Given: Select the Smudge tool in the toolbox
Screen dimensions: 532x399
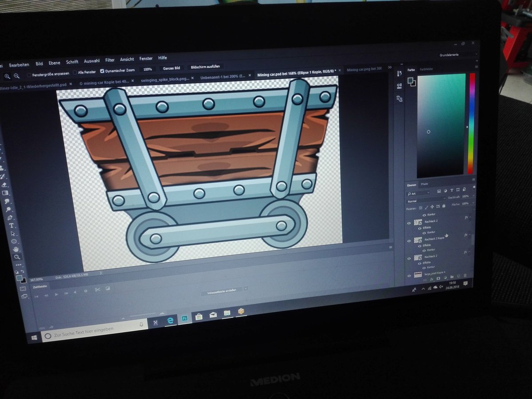Looking at the screenshot, I should point(7,201).
